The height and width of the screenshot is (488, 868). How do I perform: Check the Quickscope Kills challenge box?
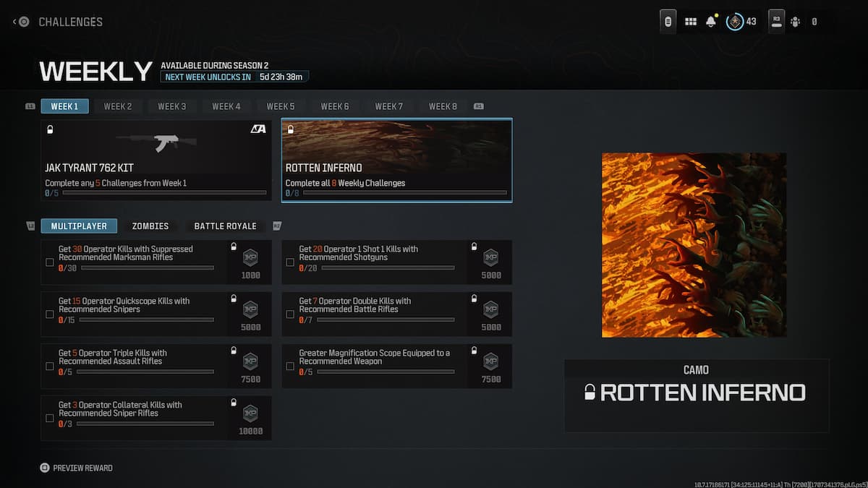pos(50,314)
